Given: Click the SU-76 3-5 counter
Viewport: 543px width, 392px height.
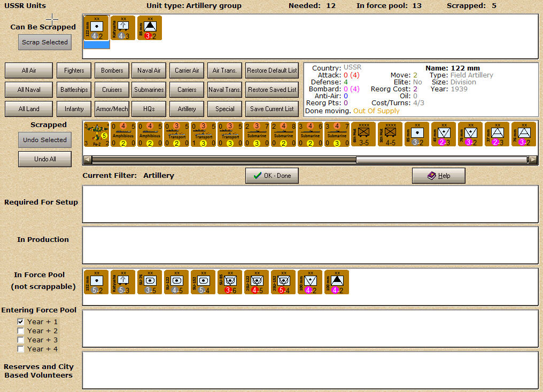Looking at the screenshot, I should [x=150, y=283].
